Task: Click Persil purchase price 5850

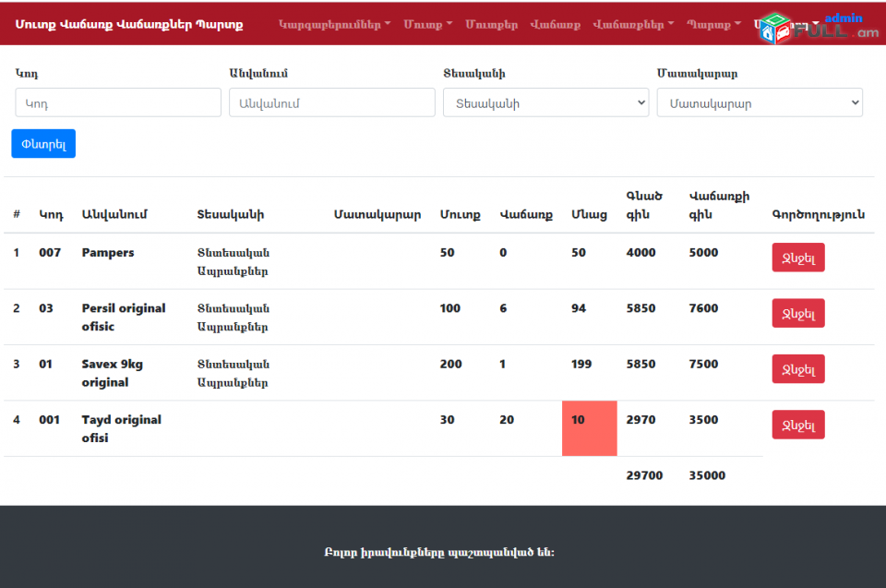Action: pos(641,308)
